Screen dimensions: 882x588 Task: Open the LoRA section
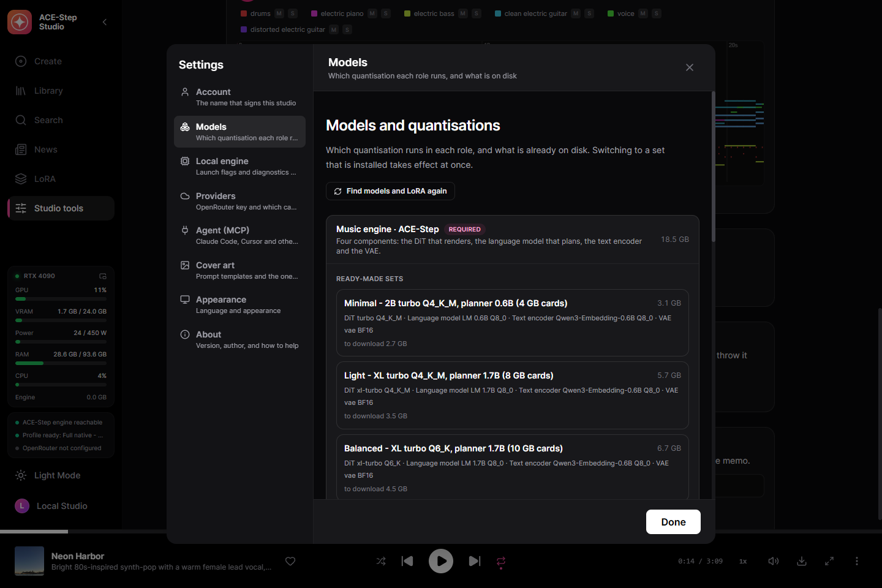(x=61, y=179)
